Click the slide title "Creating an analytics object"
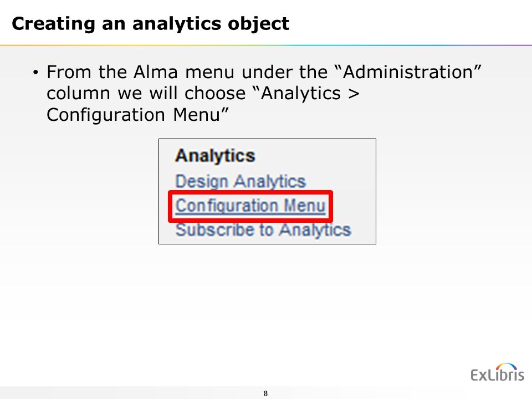 (x=151, y=24)
